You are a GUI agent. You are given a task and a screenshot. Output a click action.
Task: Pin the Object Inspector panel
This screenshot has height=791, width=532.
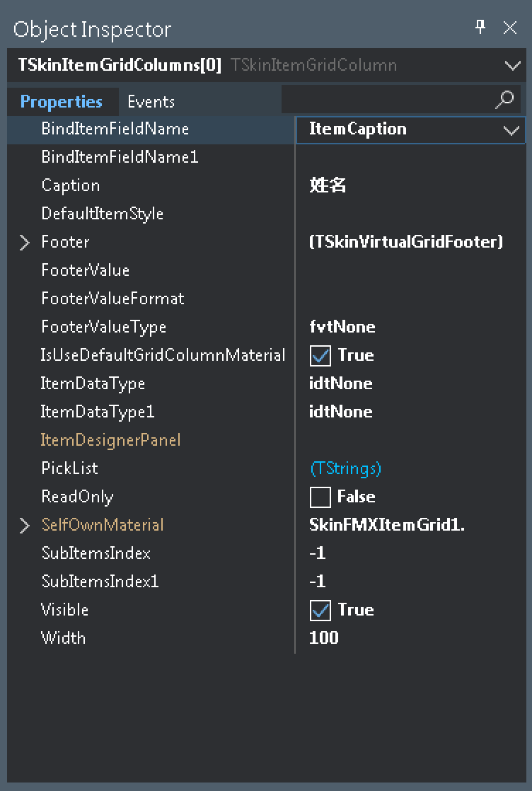pyautogui.click(x=480, y=28)
